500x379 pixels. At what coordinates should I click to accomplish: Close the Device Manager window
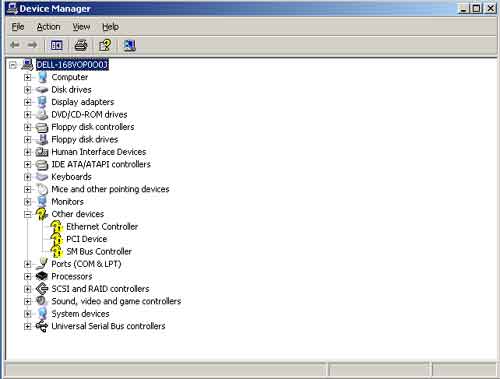pyautogui.click(x=490, y=8)
